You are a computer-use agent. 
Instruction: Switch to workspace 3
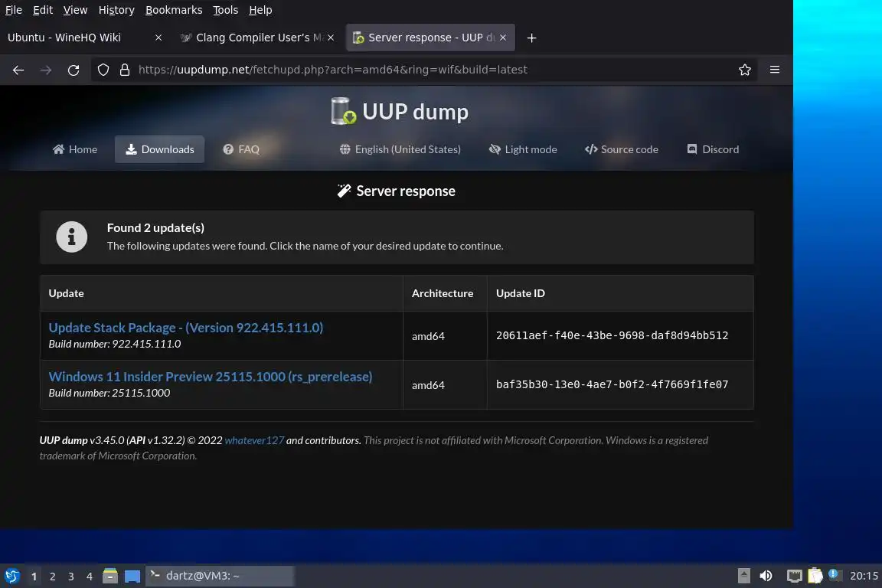click(x=71, y=577)
